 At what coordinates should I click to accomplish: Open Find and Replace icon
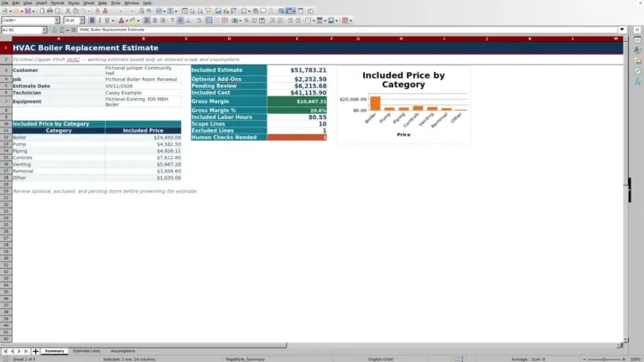tap(141, 11)
